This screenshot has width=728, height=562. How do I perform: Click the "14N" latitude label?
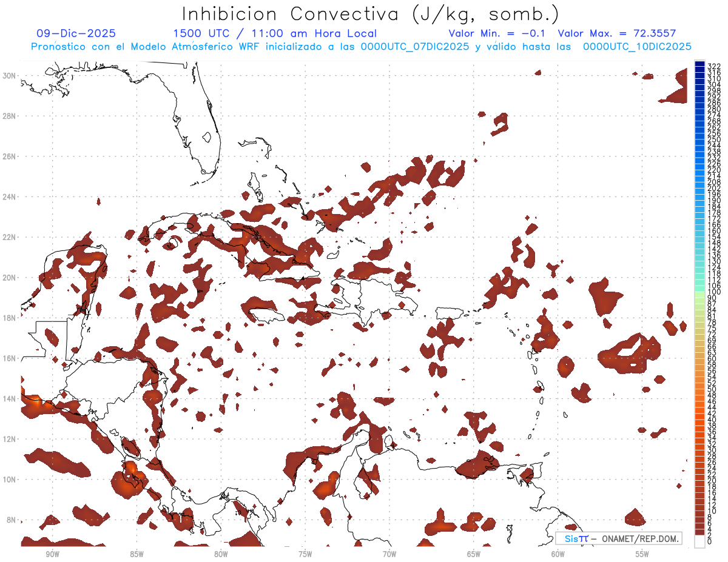(x=10, y=399)
